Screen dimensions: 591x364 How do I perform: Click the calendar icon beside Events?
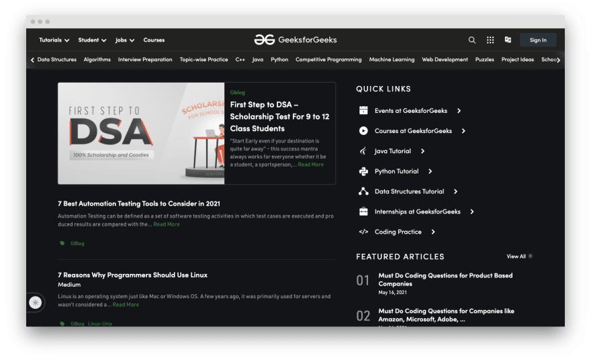tap(363, 110)
